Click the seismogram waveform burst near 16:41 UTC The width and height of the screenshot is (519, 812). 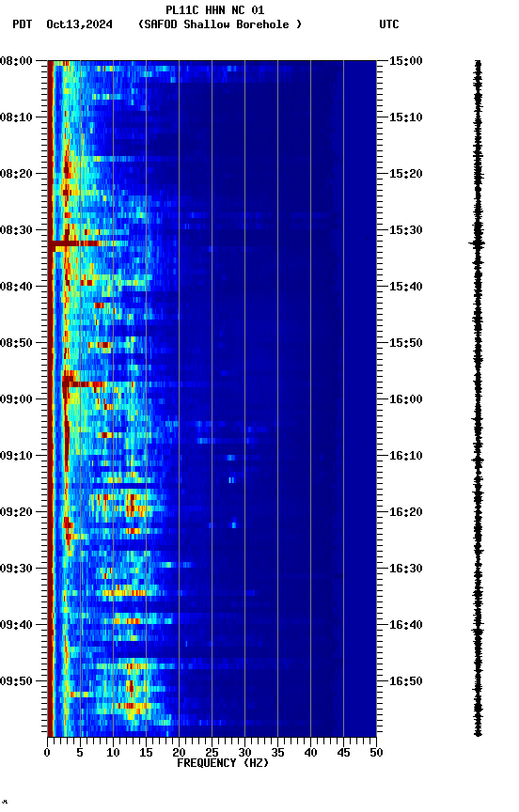(x=478, y=631)
